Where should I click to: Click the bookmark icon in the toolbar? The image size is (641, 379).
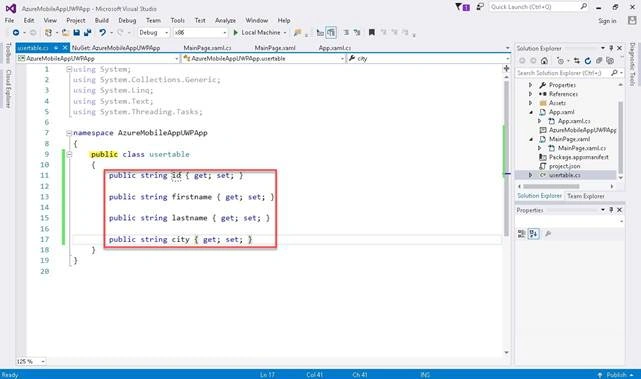pyautogui.click(x=372, y=32)
